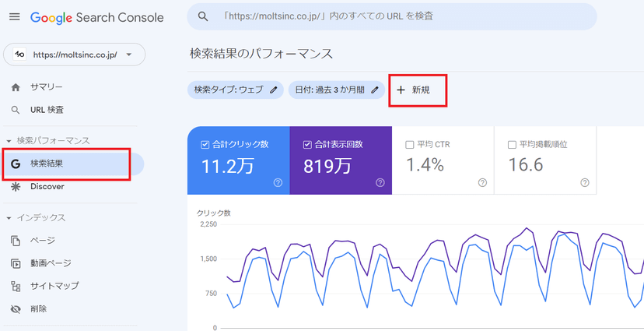The image size is (644, 331).
Task: Click the 1,500 axis value
Action: point(208,259)
